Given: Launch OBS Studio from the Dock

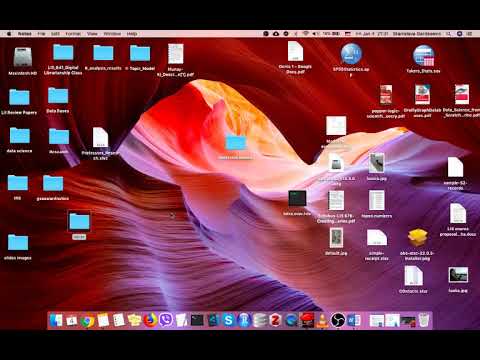Looking at the screenshot, I should pos(338,320).
